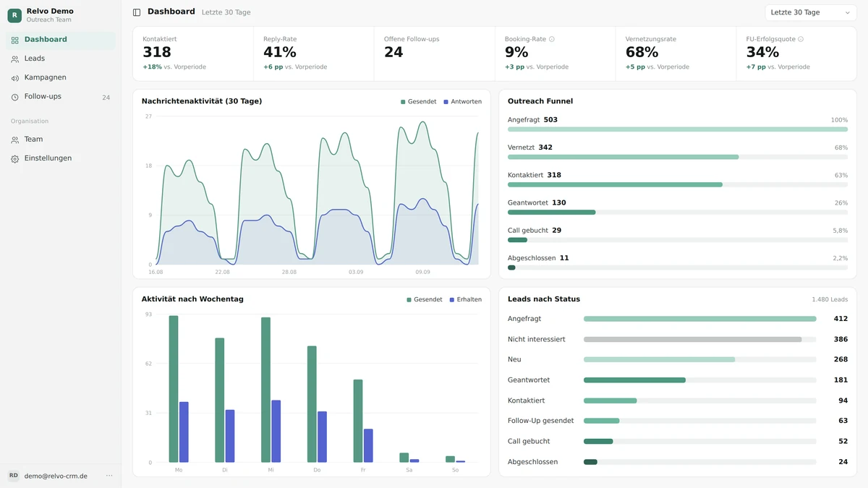This screenshot has height=488, width=868.
Task: Click the FU-Erfolgsquote 34% value
Action: click(x=762, y=52)
